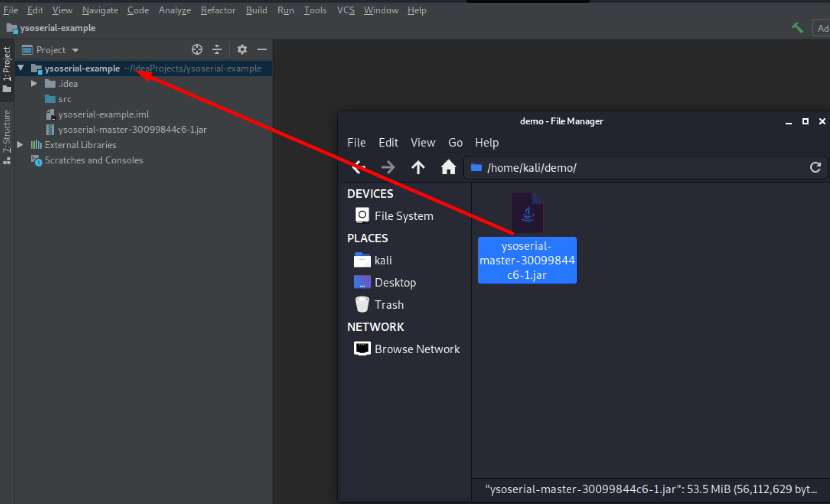Screen dimensions: 830x504
Task: Navigate up one directory using the up arrow
Action: (418, 167)
